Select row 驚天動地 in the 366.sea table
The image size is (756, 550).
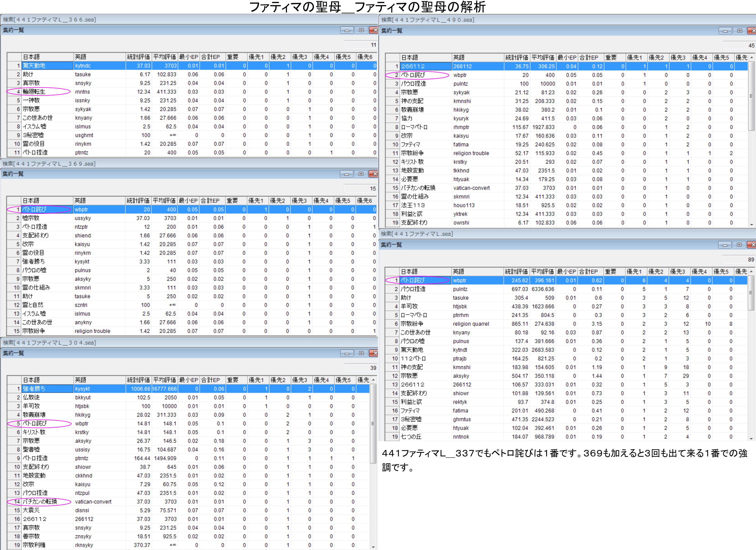tap(192, 66)
